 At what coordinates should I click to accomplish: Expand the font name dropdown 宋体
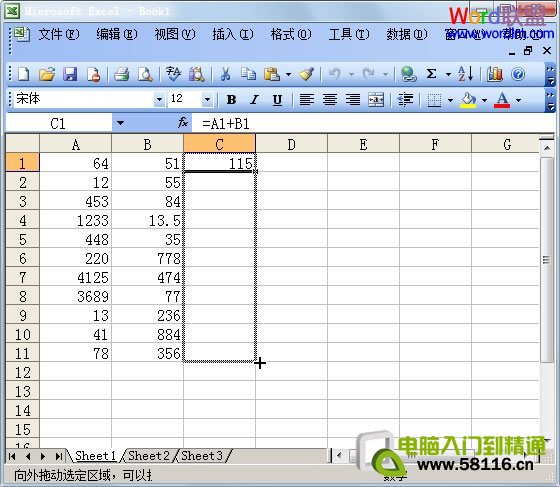pos(159,100)
